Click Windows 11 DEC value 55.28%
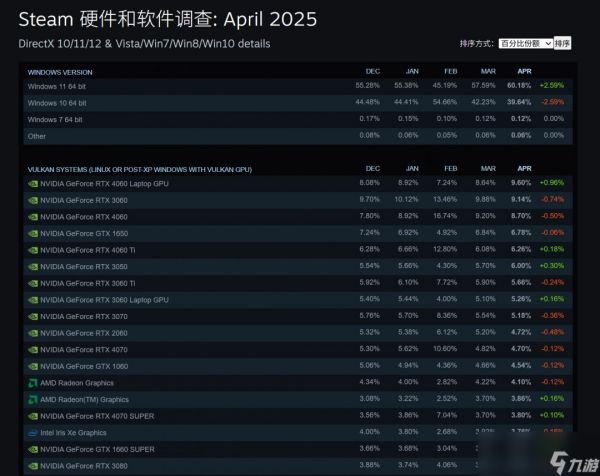 click(368, 85)
